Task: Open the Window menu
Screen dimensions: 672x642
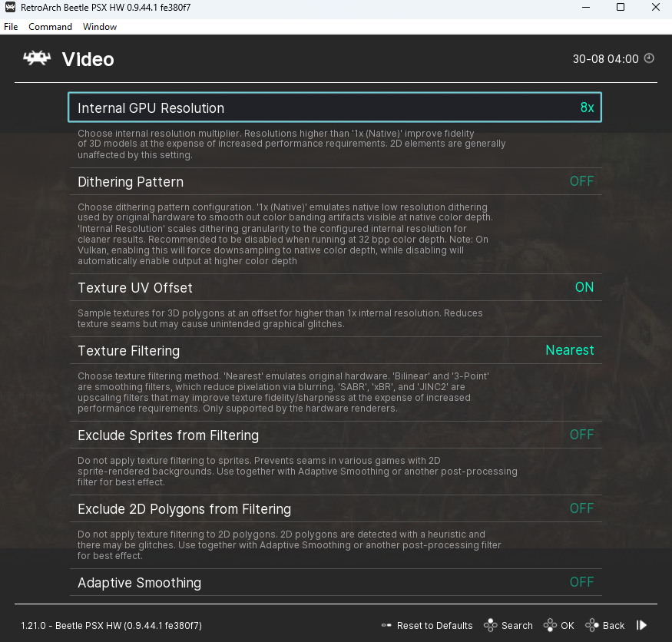Action: tap(100, 27)
